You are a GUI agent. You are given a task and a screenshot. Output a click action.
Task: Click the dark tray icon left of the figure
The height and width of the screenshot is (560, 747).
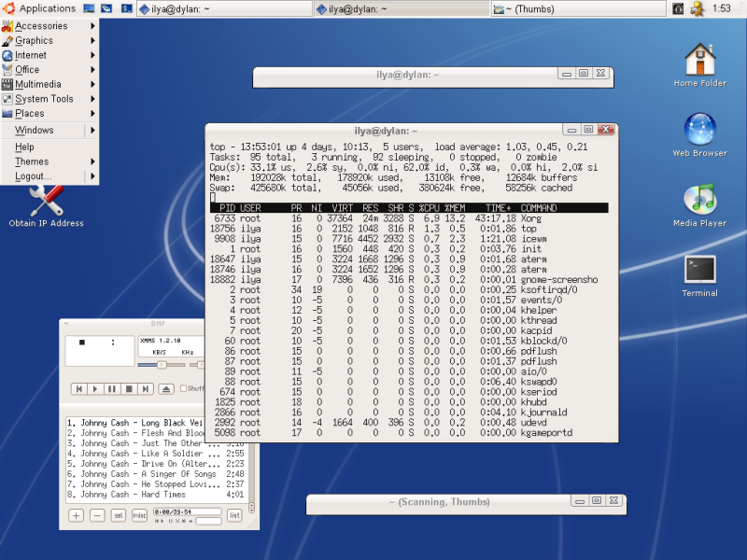point(678,8)
